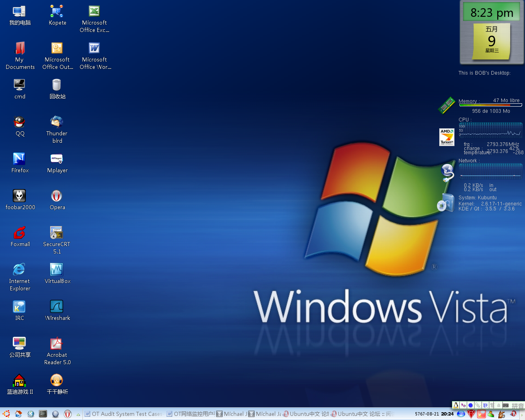Click the red gem tray icon
Viewport: 525px width, 420px height.
pyautogui.click(x=471, y=414)
